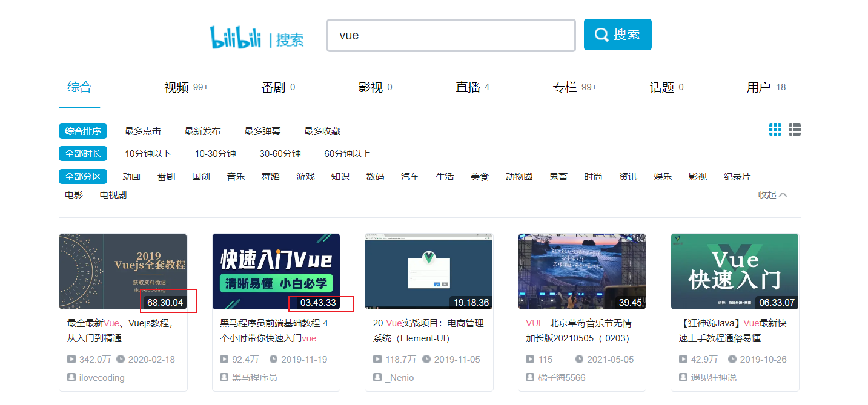Filter duration 10-30分钟
868x405 pixels.
(215, 154)
